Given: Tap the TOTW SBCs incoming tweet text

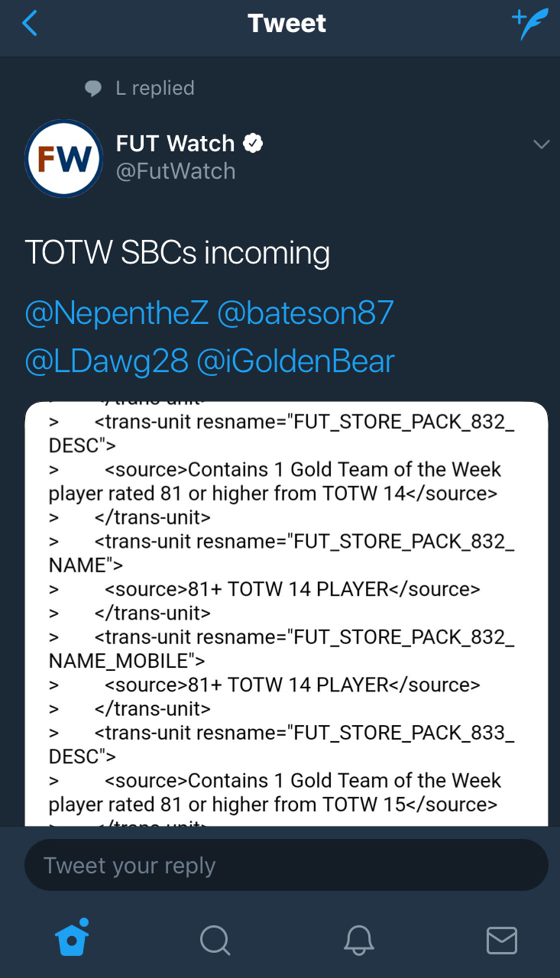Looking at the screenshot, I should click(177, 253).
